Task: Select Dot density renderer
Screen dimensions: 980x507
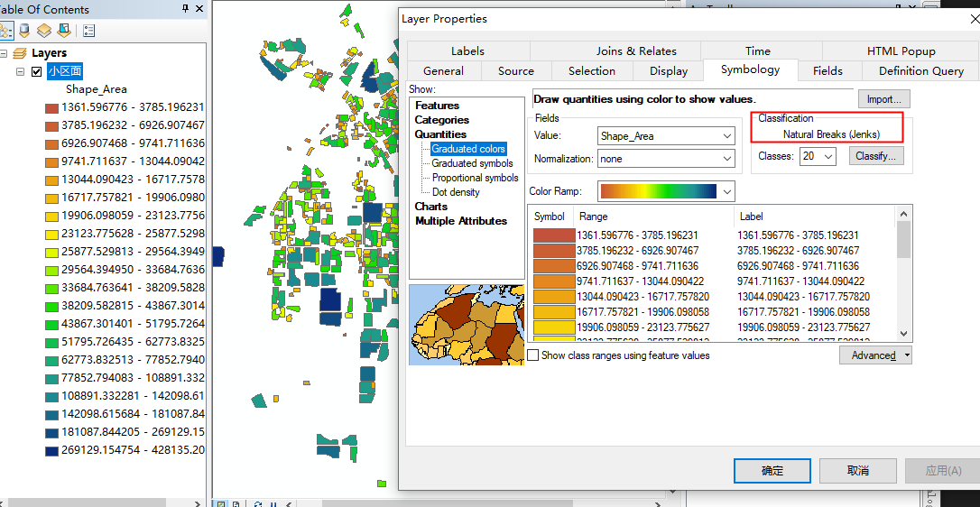Action: point(456,192)
